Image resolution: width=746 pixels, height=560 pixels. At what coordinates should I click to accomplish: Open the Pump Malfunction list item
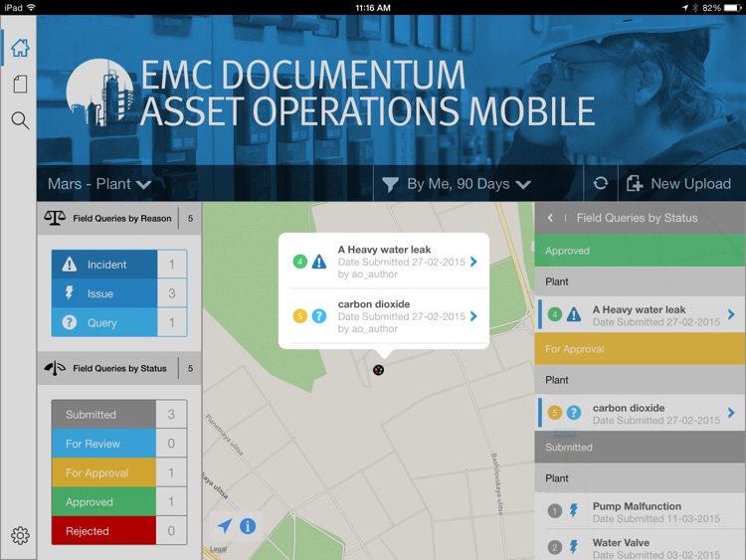(x=640, y=511)
